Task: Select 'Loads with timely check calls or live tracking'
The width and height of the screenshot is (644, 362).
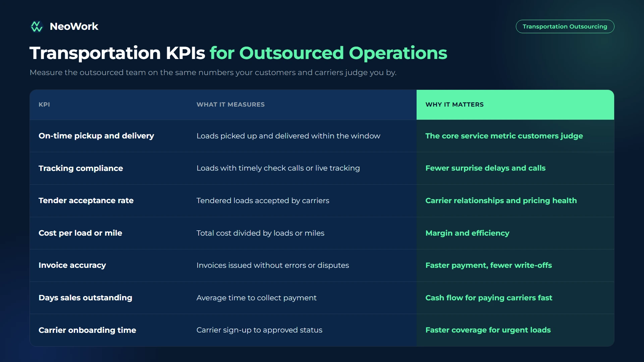Action: coord(278,168)
